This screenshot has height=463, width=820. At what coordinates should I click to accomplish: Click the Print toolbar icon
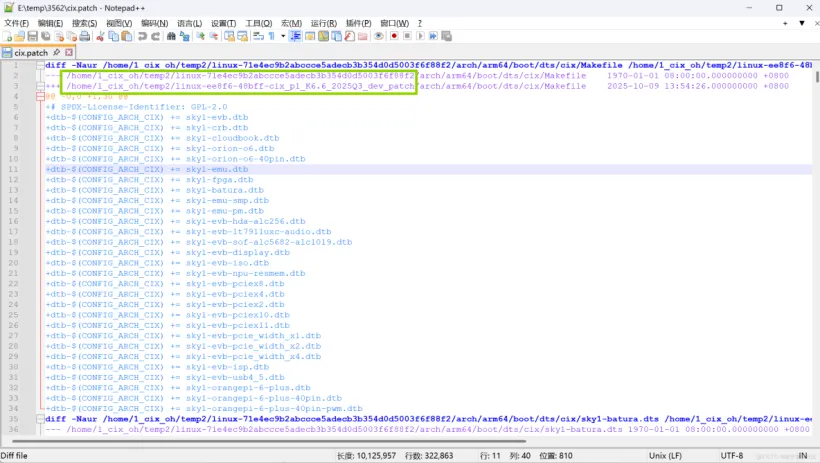point(85,36)
